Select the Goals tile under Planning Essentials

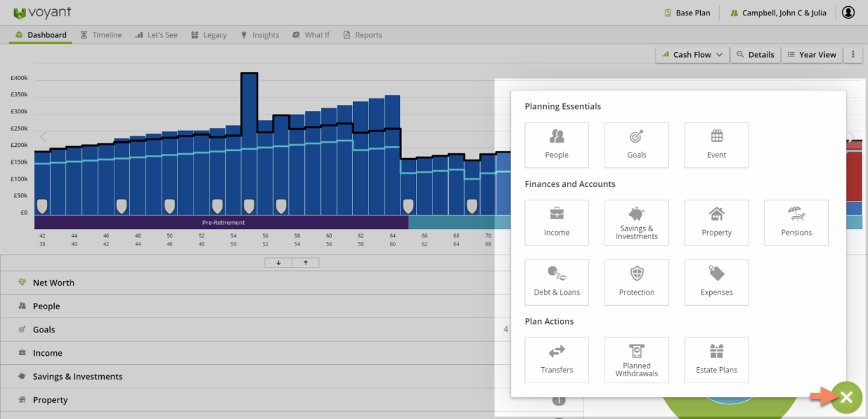(x=636, y=145)
